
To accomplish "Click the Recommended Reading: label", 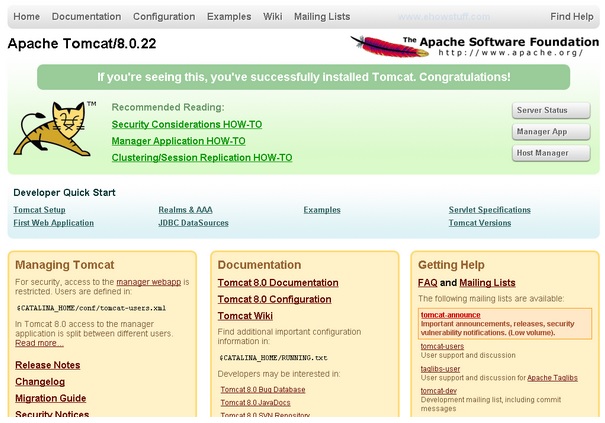I will (168, 107).
